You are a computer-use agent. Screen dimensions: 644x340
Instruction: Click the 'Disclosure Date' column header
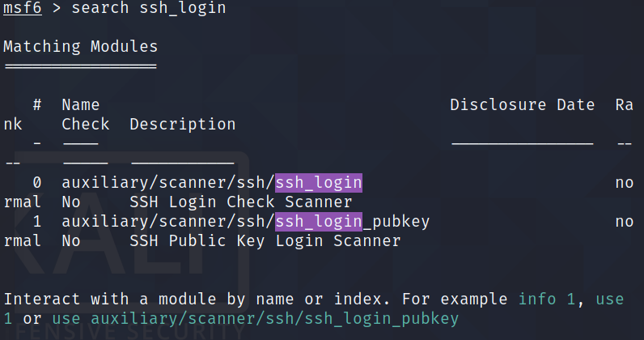(522, 105)
